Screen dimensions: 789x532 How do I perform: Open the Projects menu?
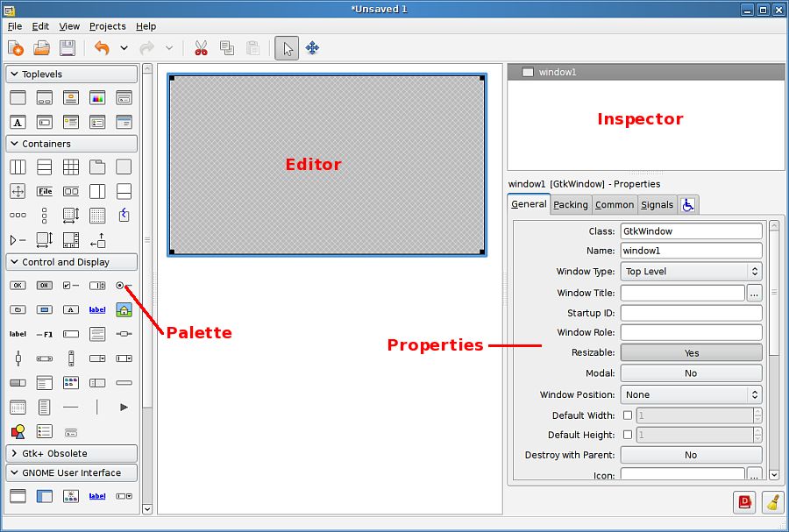107,26
